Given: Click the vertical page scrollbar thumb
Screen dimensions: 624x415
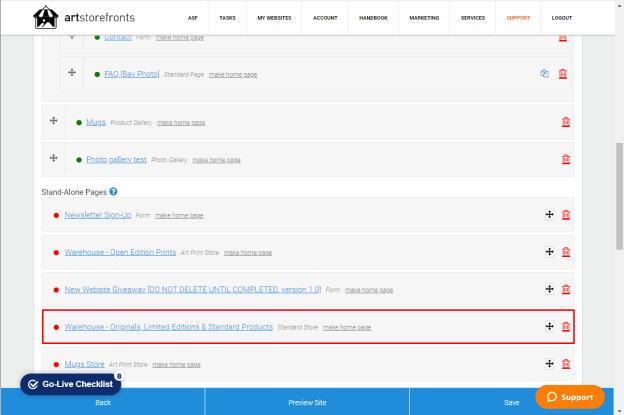Looking at the screenshot, I should pyautogui.click(x=619, y=196).
